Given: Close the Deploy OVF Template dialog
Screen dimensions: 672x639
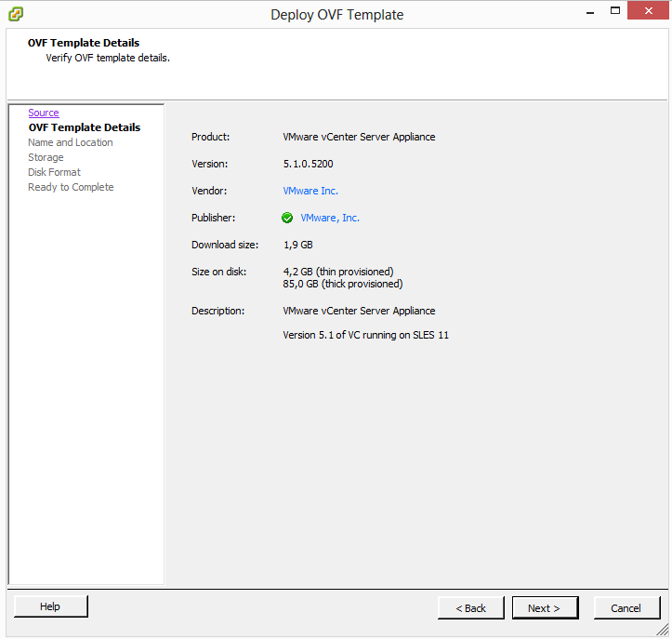Looking at the screenshot, I should click(x=648, y=11).
